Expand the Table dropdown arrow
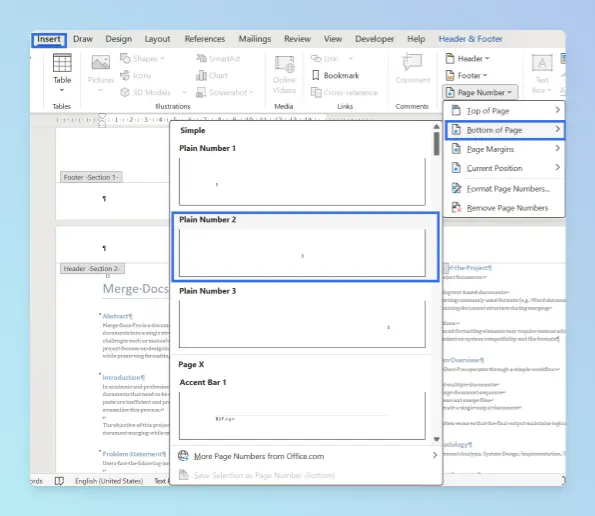The width and height of the screenshot is (595, 516). [x=62, y=90]
